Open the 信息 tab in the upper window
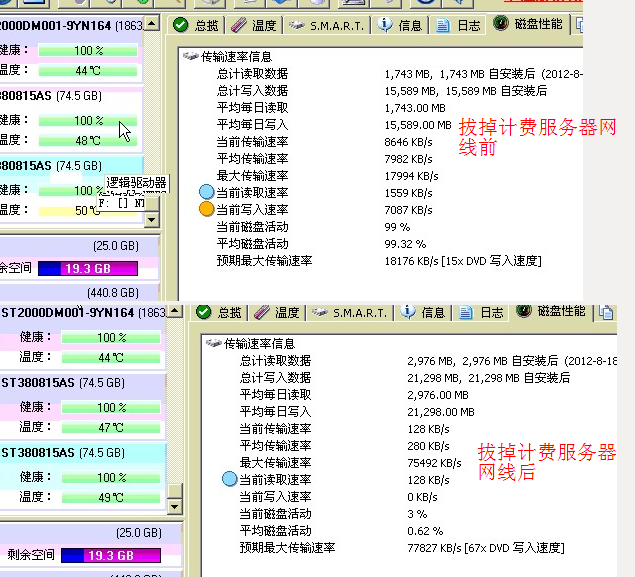This screenshot has height=577, width=635. [x=400, y=25]
